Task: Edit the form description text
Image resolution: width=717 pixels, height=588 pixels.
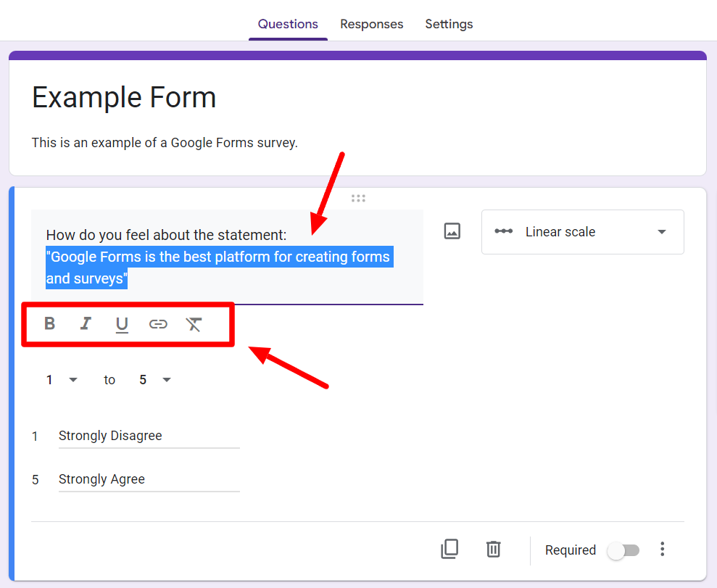Action: [165, 143]
